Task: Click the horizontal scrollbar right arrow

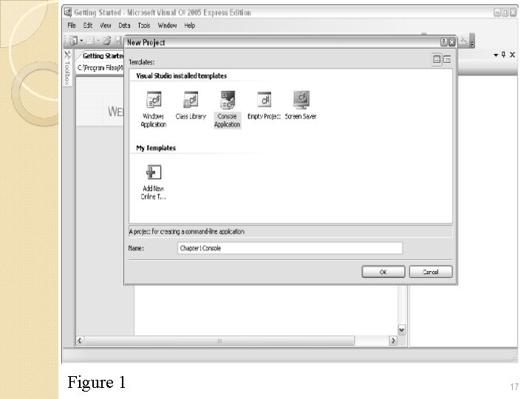Action: coord(393,341)
